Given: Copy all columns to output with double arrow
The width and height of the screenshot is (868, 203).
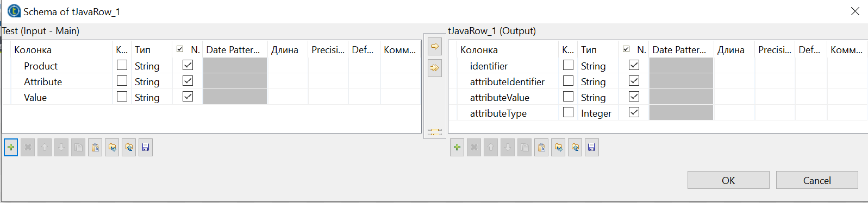Looking at the screenshot, I should (435, 68).
